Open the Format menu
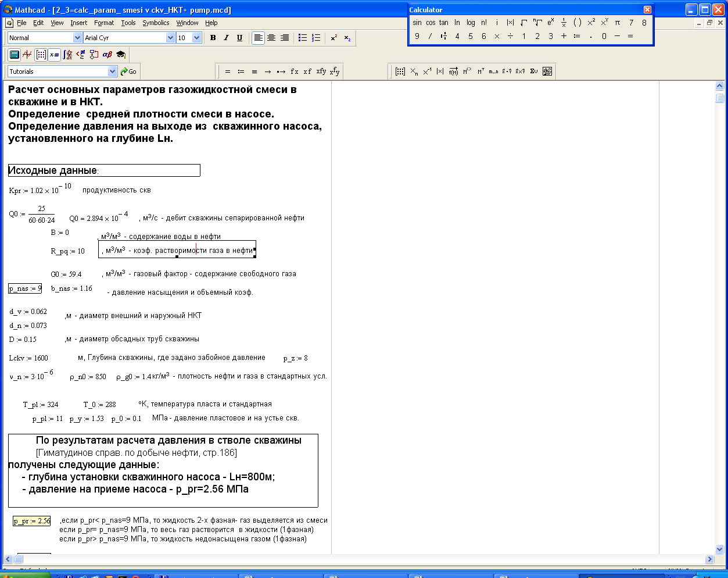The width and height of the screenshot is (728, 578). [104, 23]
